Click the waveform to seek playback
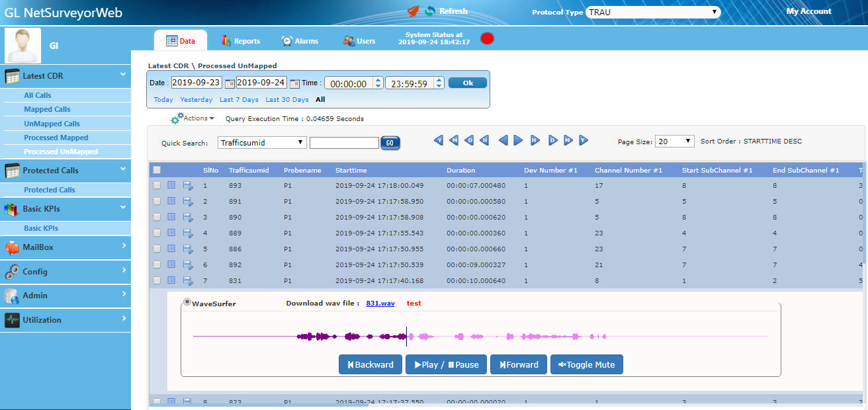 pos(481,336)
